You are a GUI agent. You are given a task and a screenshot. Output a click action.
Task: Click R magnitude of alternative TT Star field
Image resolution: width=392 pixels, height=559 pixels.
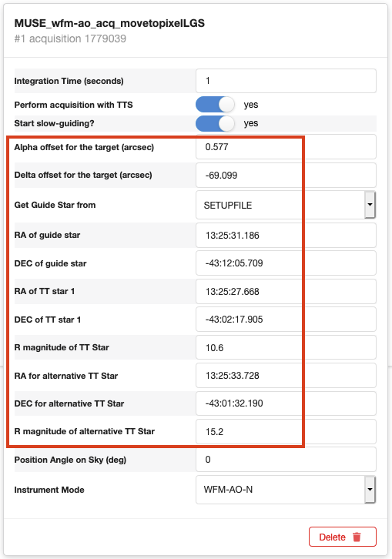286,431
